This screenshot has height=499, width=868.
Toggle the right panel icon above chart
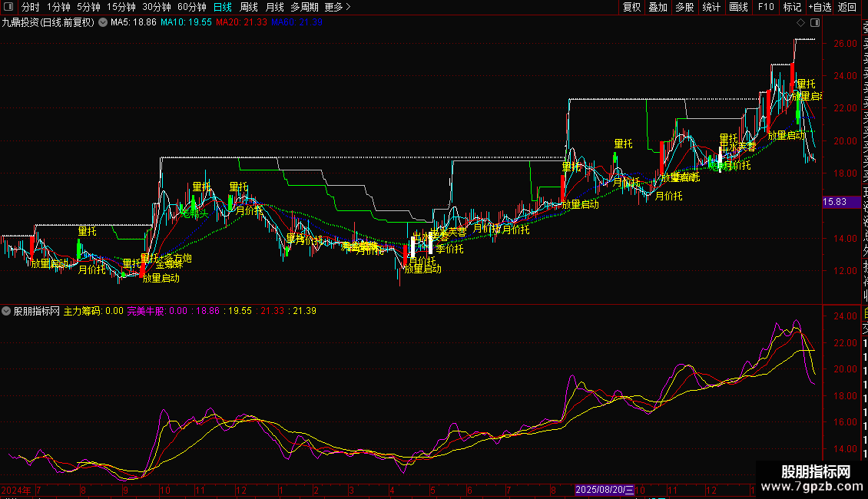click(x=815, y=23)
